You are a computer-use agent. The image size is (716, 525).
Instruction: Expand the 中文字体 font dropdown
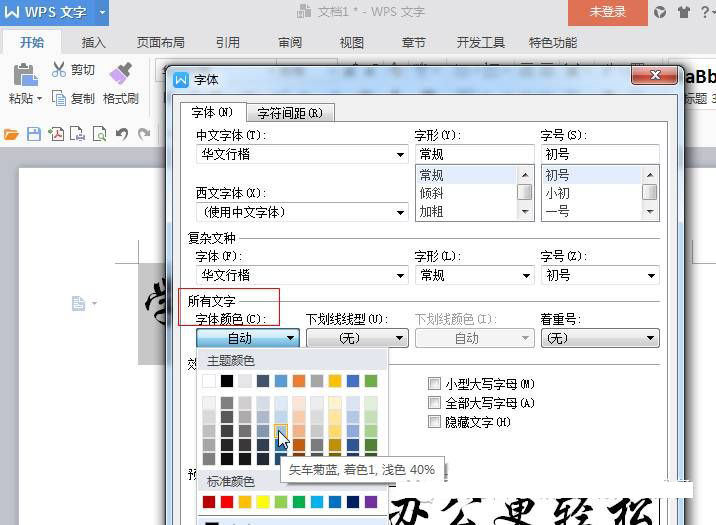(x=400, y=155)
